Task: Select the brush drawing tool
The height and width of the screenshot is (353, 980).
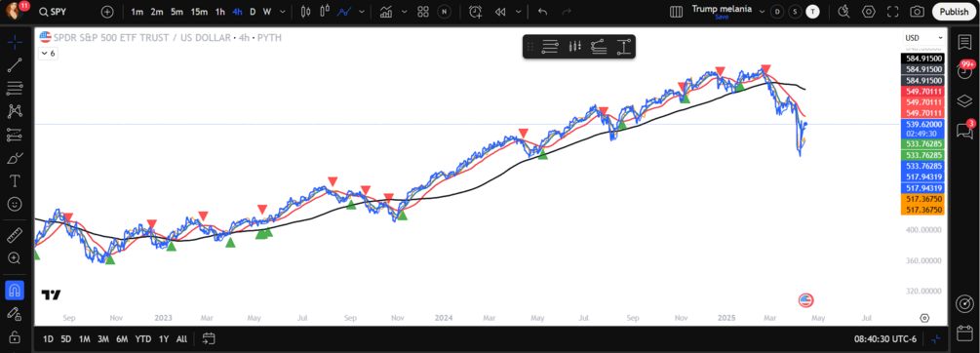Action: click(15, 158)
